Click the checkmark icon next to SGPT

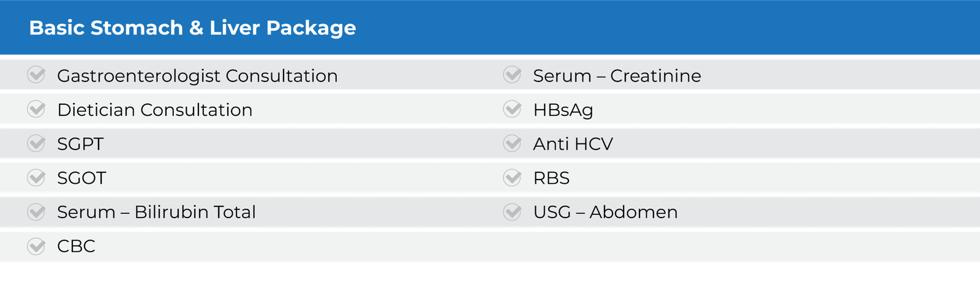point(37,143)
